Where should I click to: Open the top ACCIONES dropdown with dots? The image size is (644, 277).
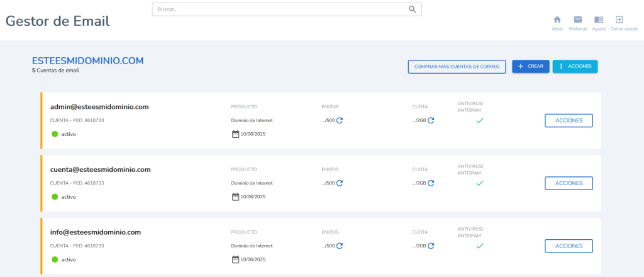pos(575,67)
